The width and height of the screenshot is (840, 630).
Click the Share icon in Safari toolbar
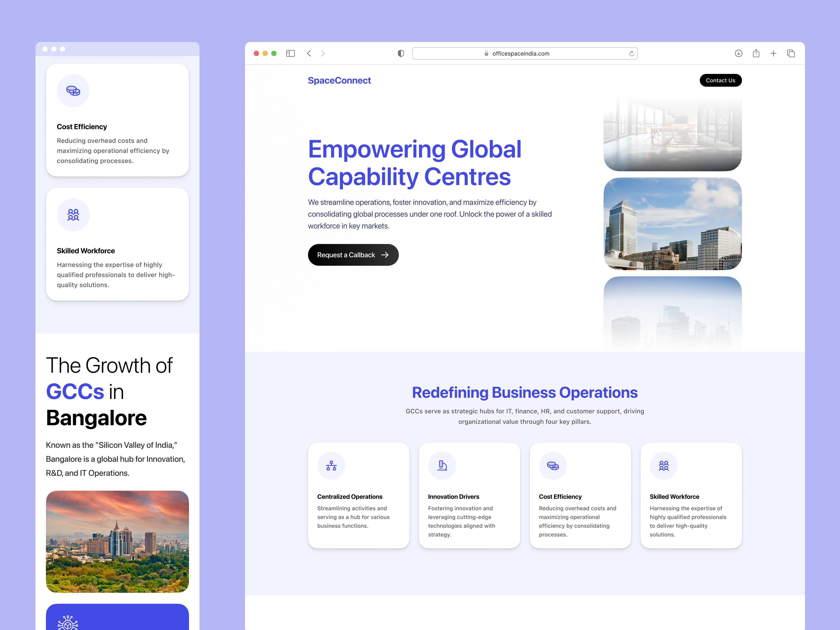(x=756, y=53)
